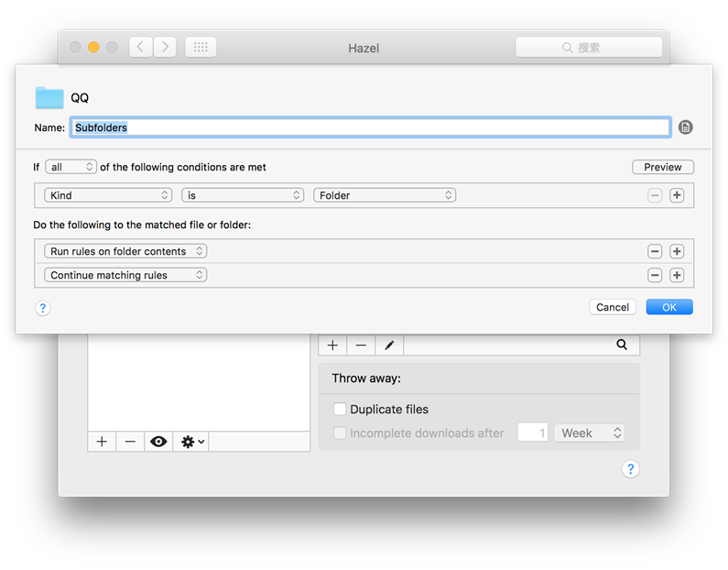Click OK to save the rule
728x570 pixels.
(x=668, y=307)
